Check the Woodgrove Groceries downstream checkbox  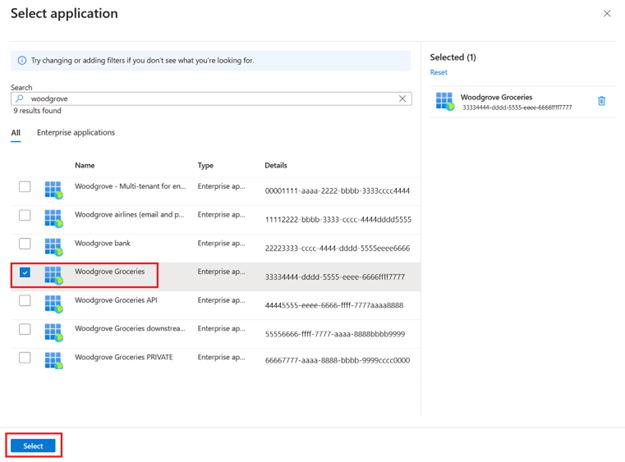point(25,329)
